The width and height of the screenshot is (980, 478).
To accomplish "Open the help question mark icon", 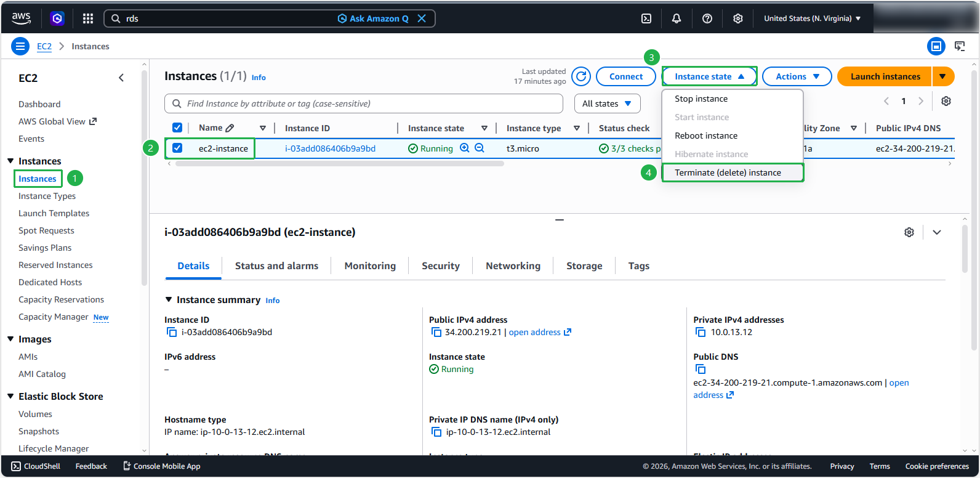I will coord(707,18).
